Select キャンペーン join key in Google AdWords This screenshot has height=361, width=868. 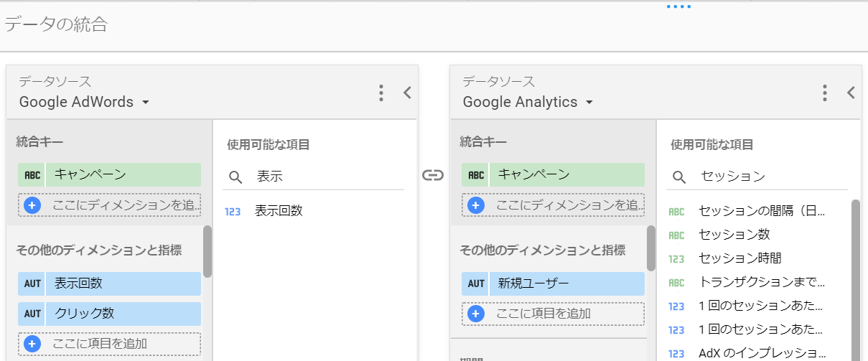coord(109,174)
